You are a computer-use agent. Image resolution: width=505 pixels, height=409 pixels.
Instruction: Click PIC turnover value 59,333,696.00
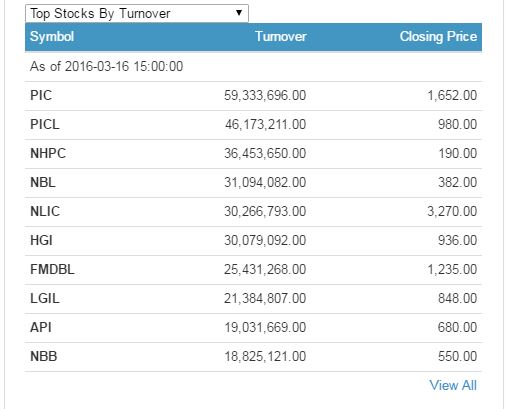[x=265, y=95]
